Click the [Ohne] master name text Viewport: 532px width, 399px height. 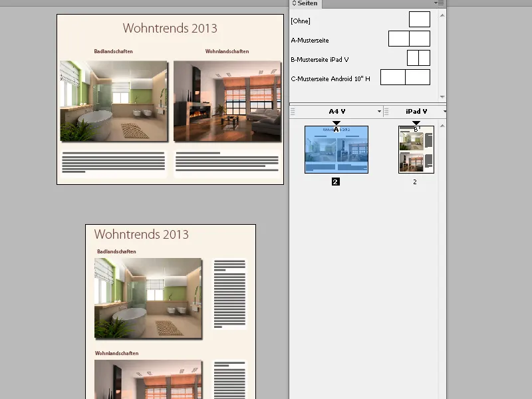(x=301, y=21)
